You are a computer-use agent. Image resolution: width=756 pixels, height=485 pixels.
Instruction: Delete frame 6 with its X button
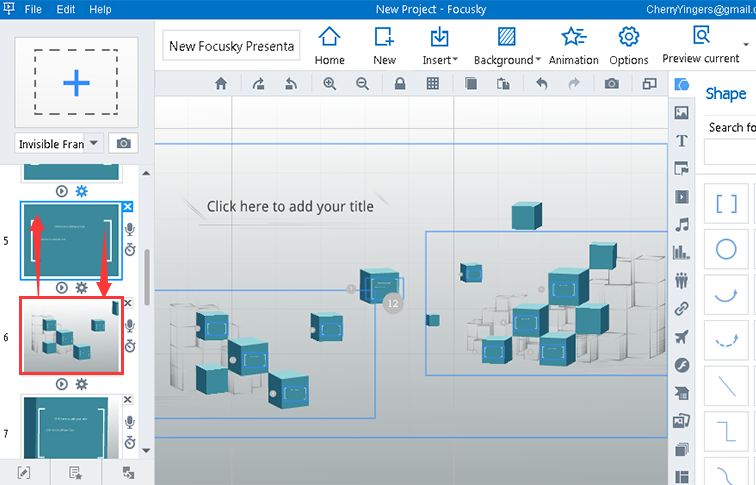pyautogui.click(x=127, y=303)
